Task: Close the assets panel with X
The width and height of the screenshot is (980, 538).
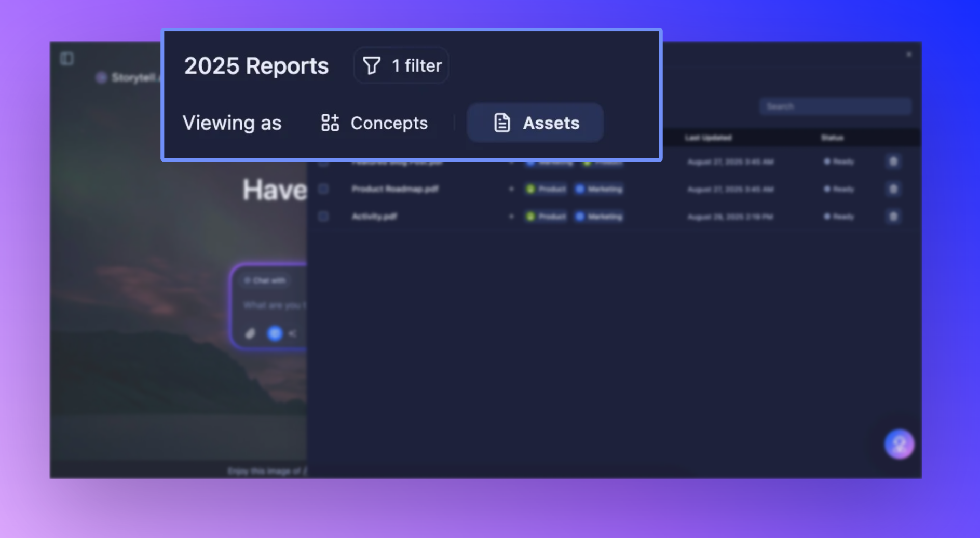Action: coord(908,55)
